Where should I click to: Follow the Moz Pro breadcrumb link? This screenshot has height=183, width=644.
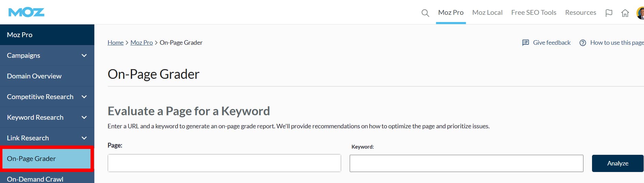(x=141, y=43)
